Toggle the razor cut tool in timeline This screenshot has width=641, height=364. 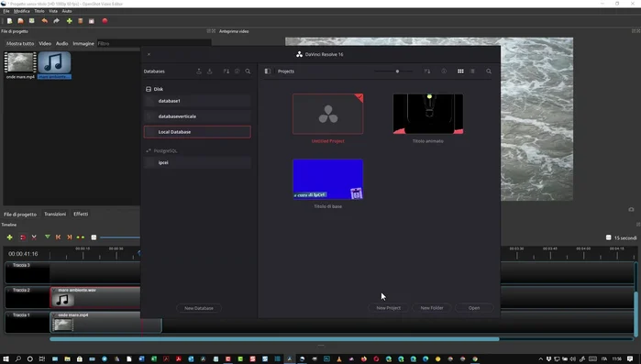tap(34, 237)
